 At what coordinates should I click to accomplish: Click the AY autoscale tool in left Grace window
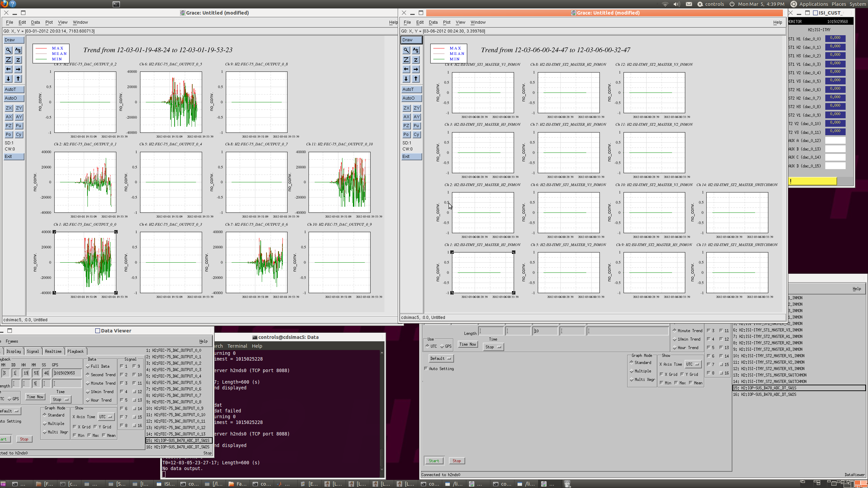(19, 117)
